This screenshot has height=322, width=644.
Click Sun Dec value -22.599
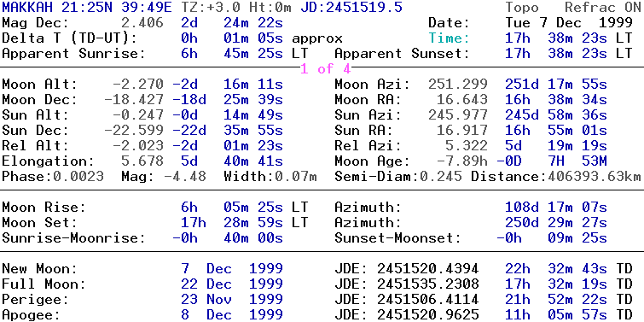pos(133,131)
